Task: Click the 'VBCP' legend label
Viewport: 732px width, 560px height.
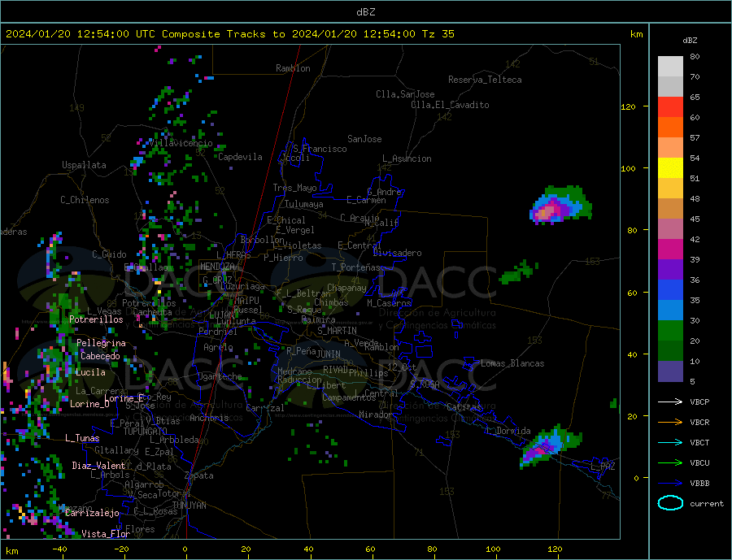Action: [x=699, y=402]
